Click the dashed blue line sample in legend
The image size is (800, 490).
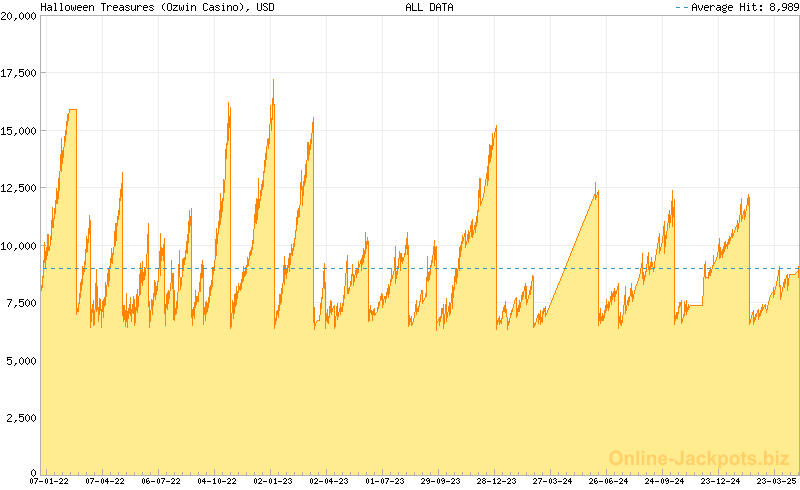(x=682, y=7)
